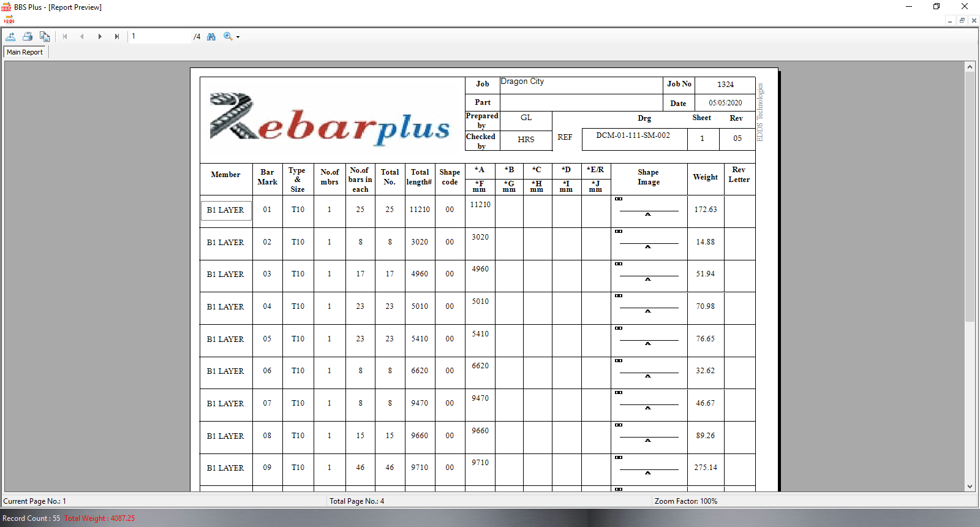This screenshot has height=527, width=980.
Task: Click the vertical scrollbar up arrow
Action: coord(970,66)
